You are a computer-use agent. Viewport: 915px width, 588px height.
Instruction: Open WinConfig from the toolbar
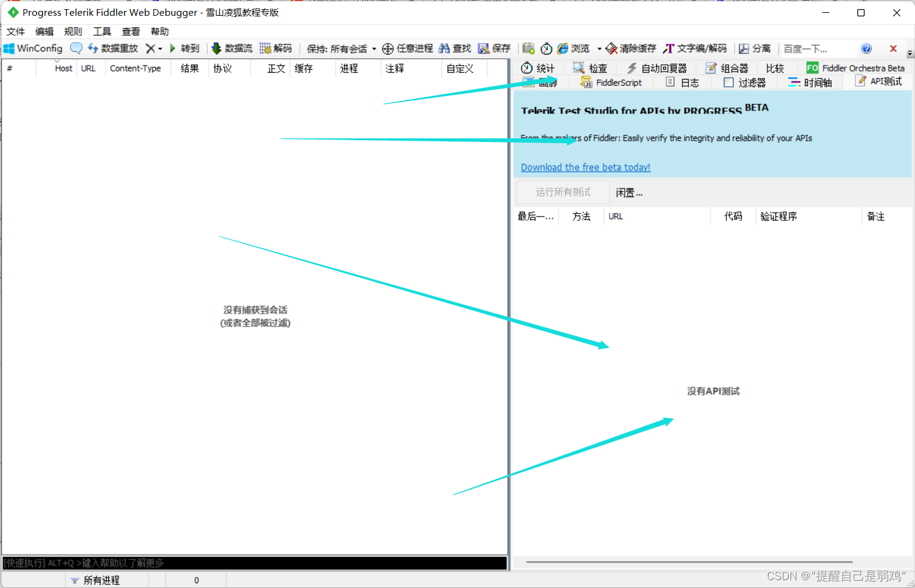33,49
